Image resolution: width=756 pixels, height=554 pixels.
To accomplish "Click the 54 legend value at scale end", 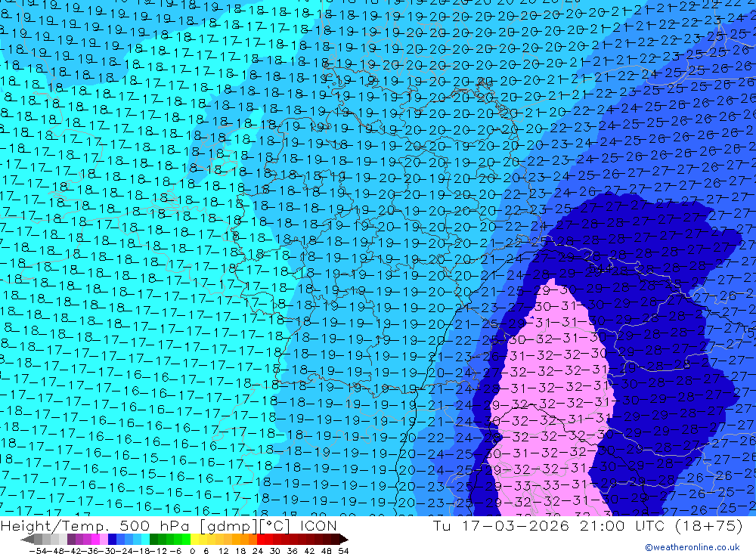I will (x=343, y=551).
